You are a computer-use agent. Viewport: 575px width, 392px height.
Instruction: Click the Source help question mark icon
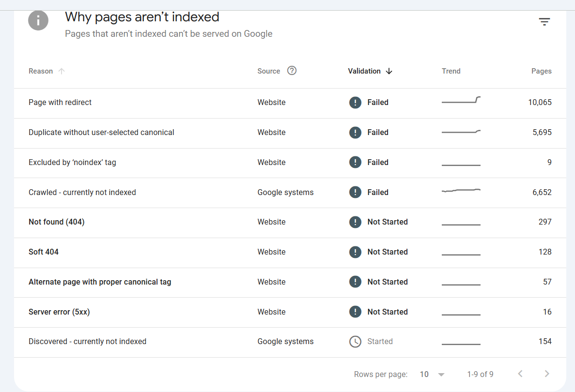click(x=292, y=71)
